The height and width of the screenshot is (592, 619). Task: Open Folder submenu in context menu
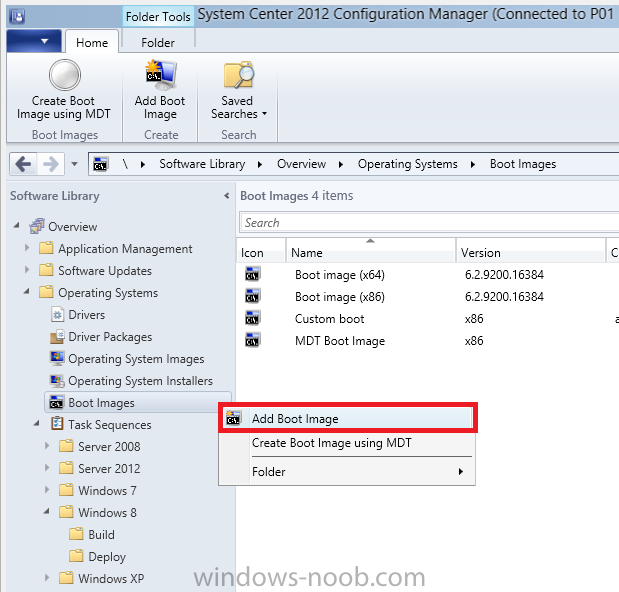point(348,471)
